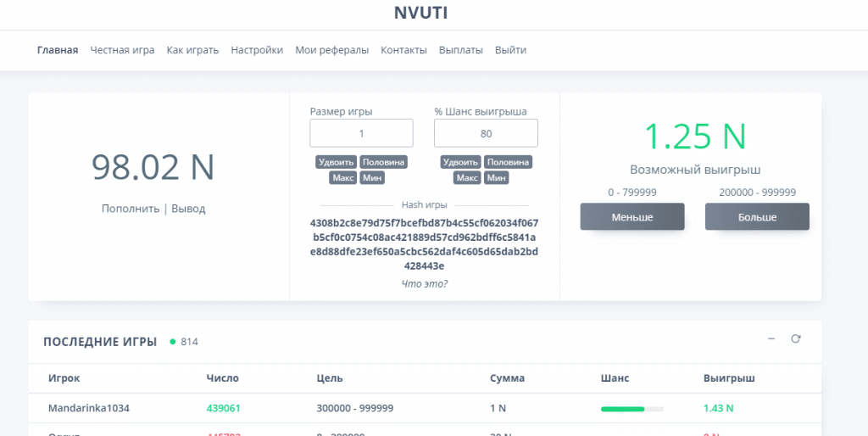868x436 pixels.
Task: Click the Цель column header
Action: 330,378
